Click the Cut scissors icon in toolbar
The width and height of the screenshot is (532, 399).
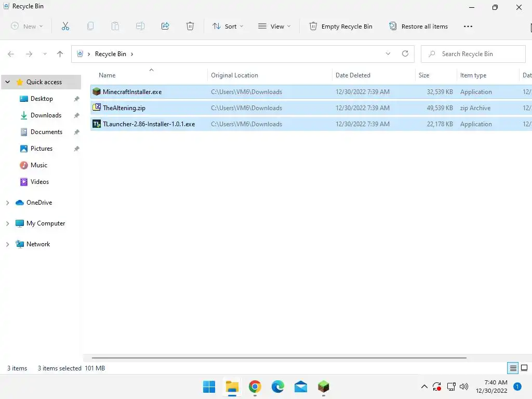coord(65,26)
